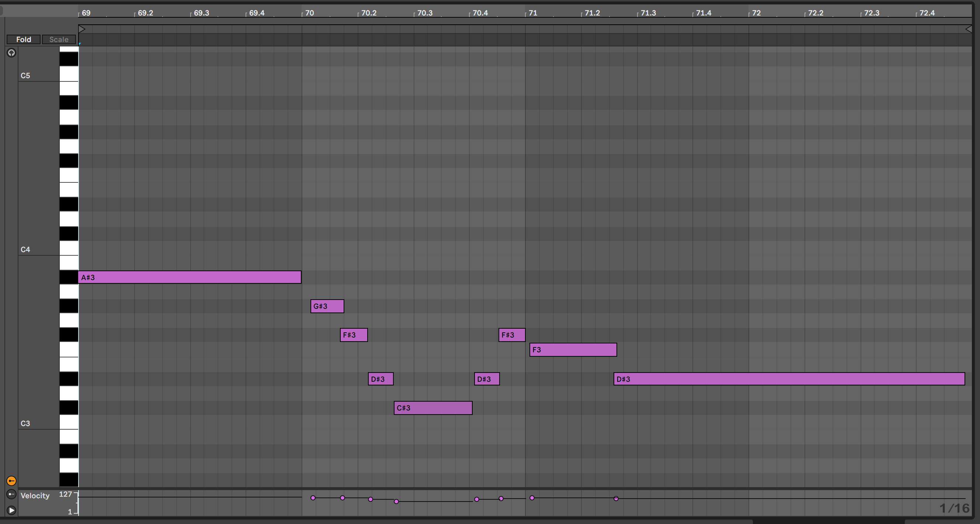This screenshot has width=980, height=524.
Task: Click 69.3 in the time ruler
Action: (201, 13)
